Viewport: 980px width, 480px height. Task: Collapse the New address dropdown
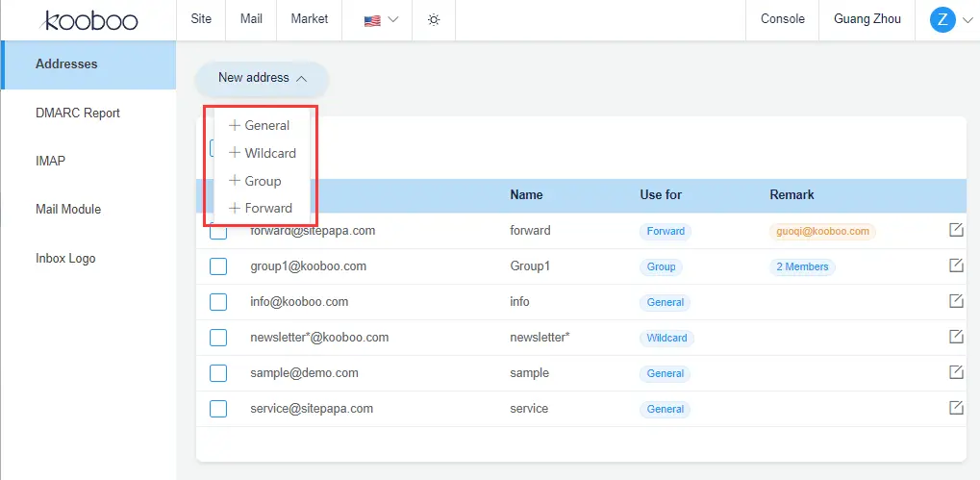coord(262,78)
